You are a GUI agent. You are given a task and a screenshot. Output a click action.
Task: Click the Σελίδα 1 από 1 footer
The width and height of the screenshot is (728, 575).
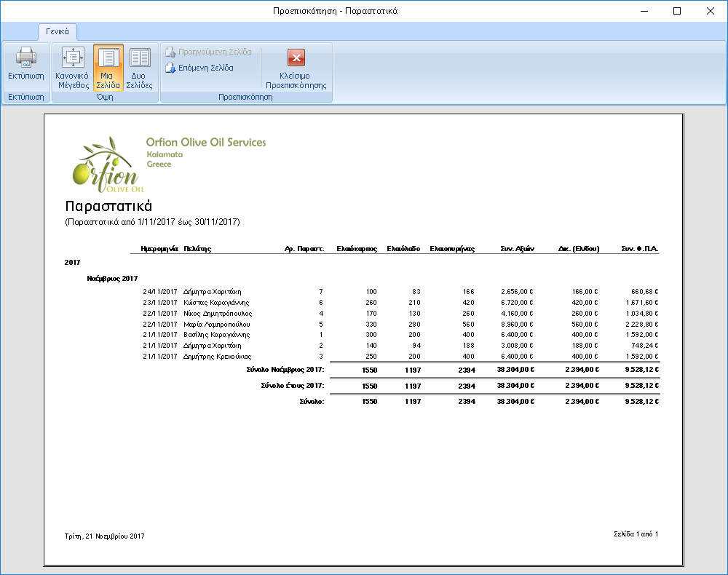(x=636, y=534)
